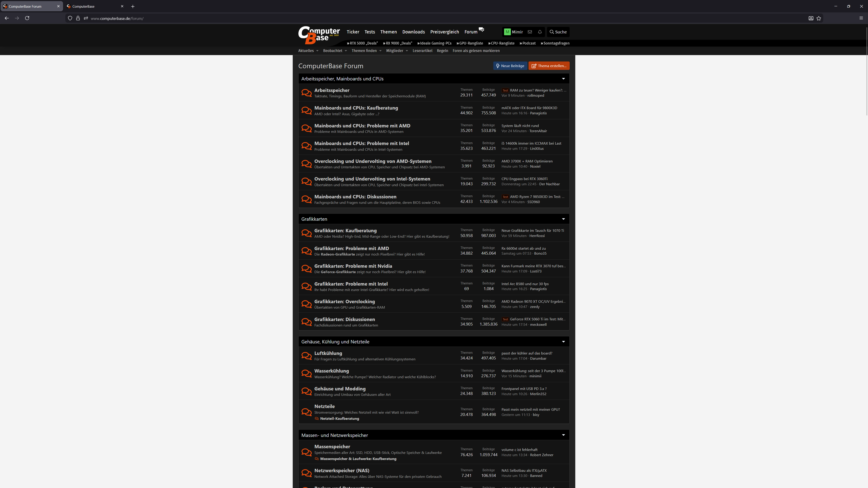Click the green Mimir avatar icon
868x488 pixels.
click(507, 32)
